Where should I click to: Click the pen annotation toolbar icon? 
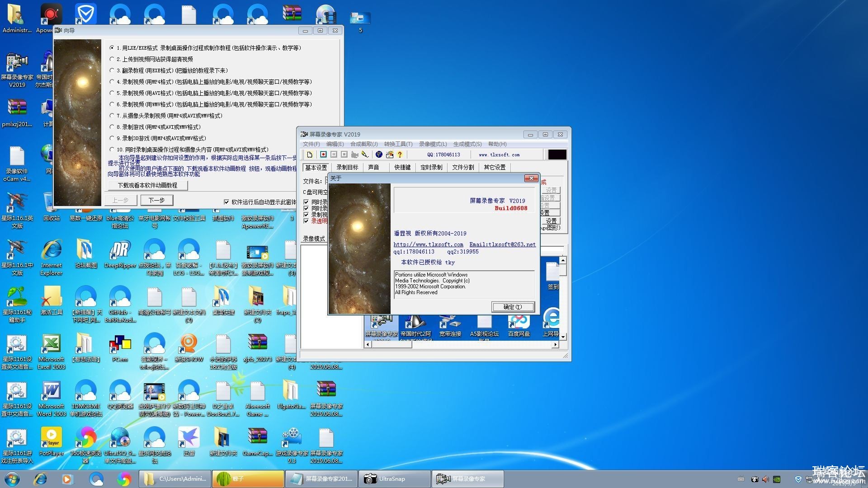[x=365, y=155]
